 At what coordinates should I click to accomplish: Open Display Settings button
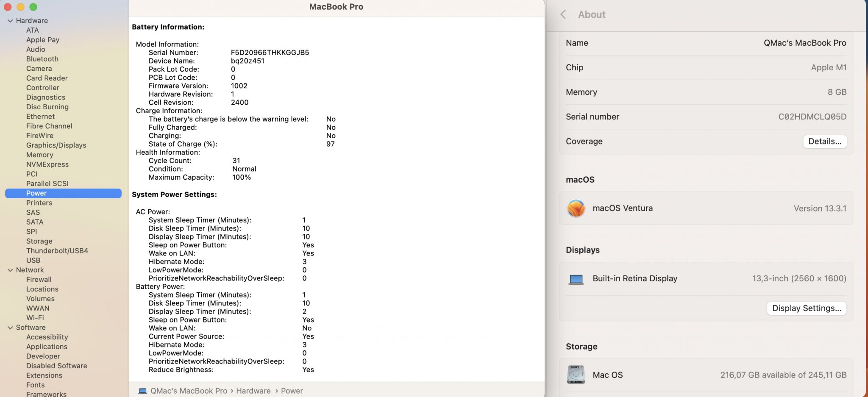pyautogui.click(x=806, y=308)
